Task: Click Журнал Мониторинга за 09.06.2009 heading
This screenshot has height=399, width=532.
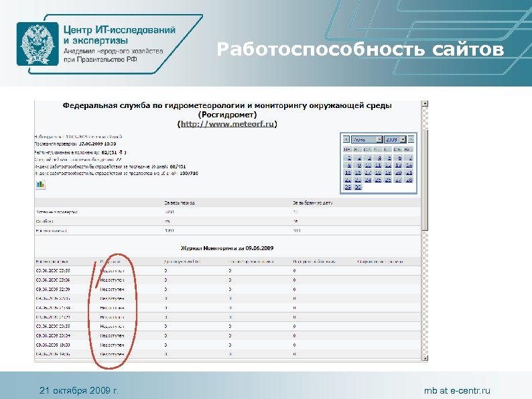Action: pos(227,248)
